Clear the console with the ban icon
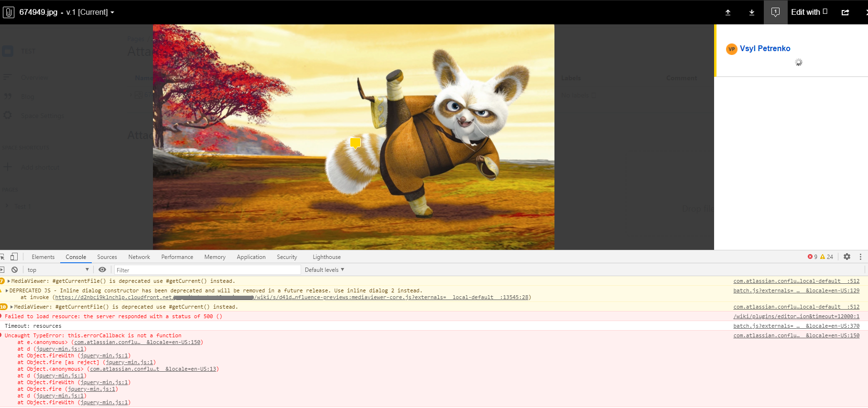The image size is (868, 408). [15, 270]
